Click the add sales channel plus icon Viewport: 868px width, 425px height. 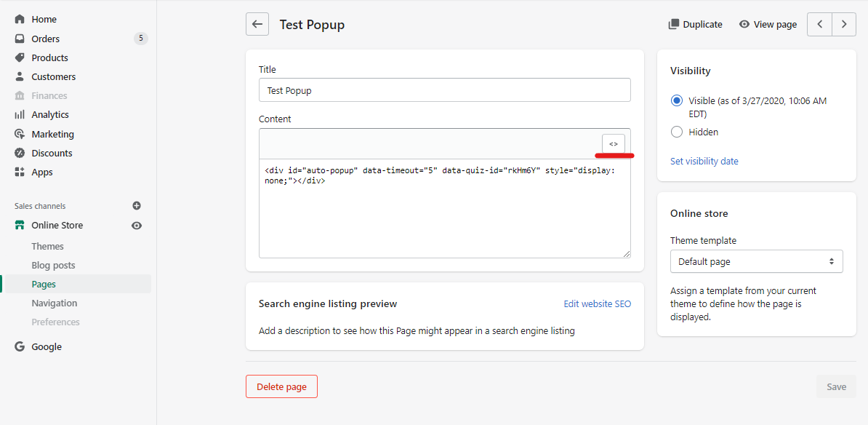pyautogui.click(x=137, y=205)
